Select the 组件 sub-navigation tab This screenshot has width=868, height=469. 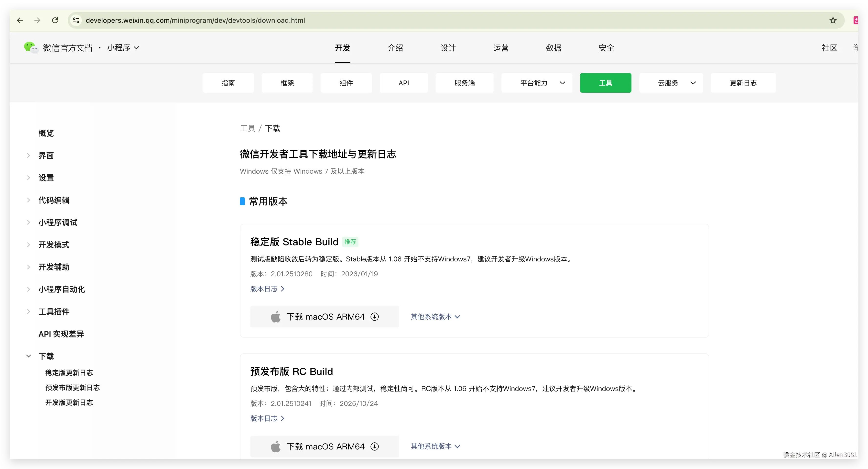click(346, 83)
